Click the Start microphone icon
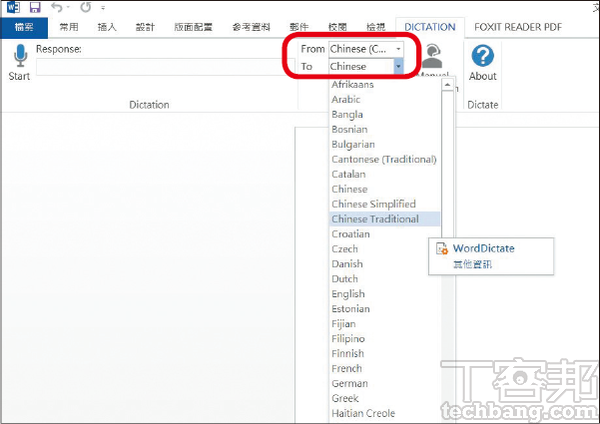The height and width of the screenshot is (424, 600). 20,55
